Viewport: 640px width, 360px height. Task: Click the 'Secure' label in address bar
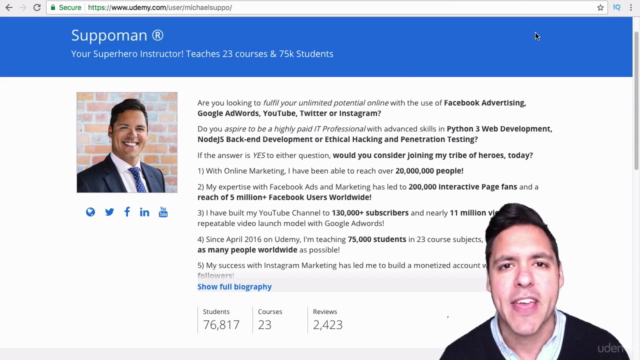(x=70, y=7)
